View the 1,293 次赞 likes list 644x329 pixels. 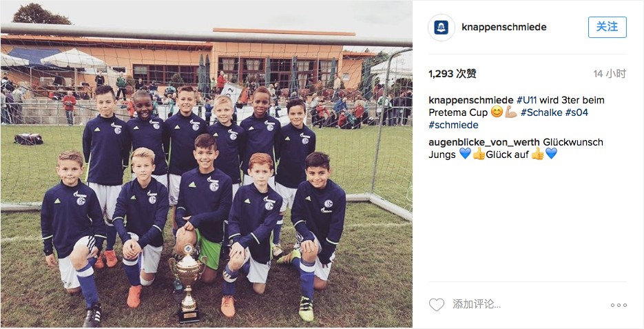(453, 74)
